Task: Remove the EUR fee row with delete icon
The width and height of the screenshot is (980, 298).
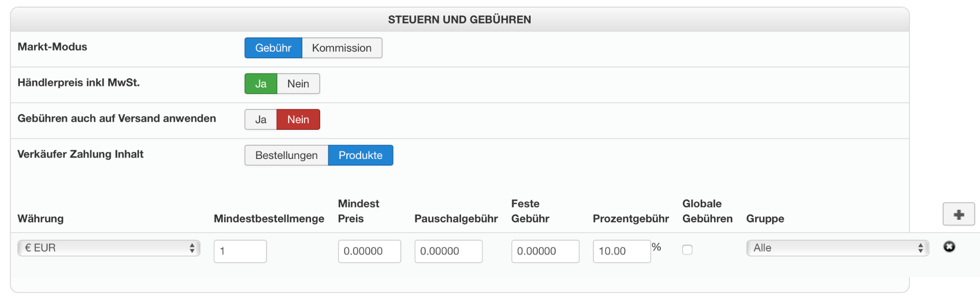Action: (949, 247)
